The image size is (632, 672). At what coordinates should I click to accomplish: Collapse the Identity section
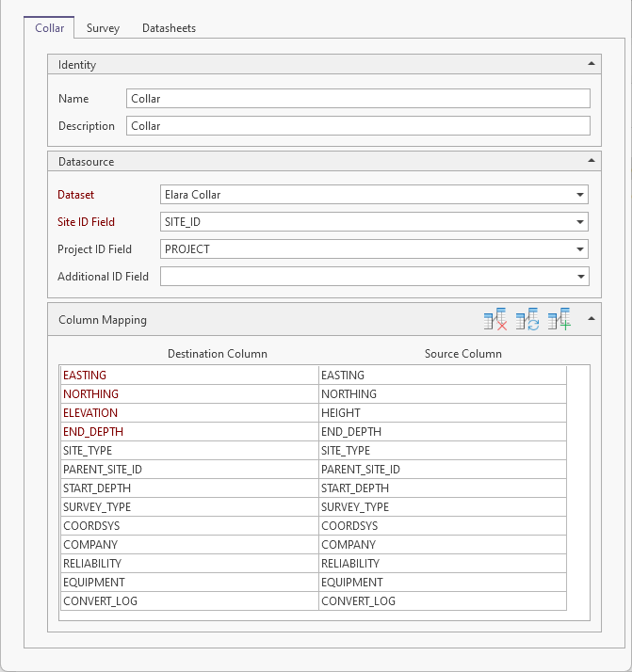point(591,64)
